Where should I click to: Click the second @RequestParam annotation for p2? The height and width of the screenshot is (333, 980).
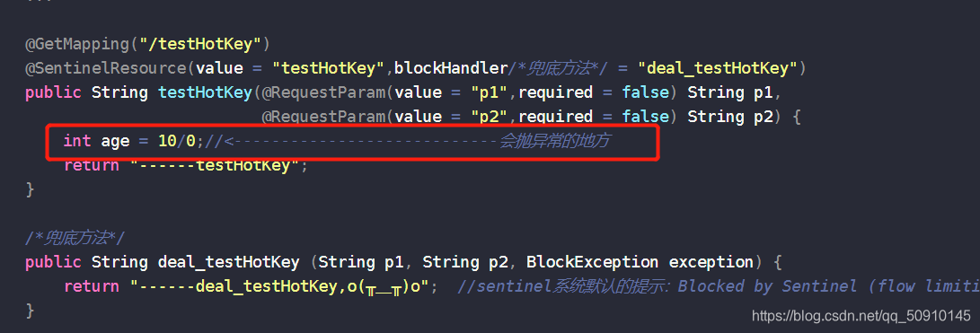coord(323,117)
